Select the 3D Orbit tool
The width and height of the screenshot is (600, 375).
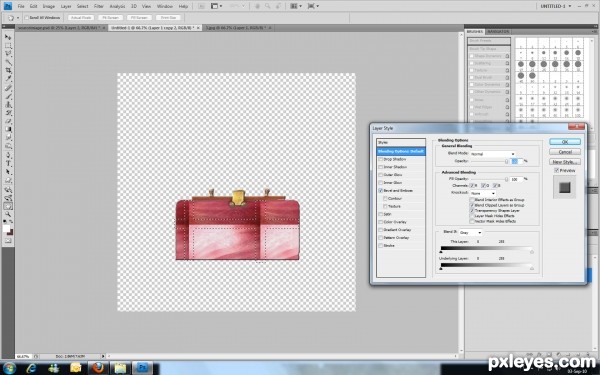tap(8, 198)
